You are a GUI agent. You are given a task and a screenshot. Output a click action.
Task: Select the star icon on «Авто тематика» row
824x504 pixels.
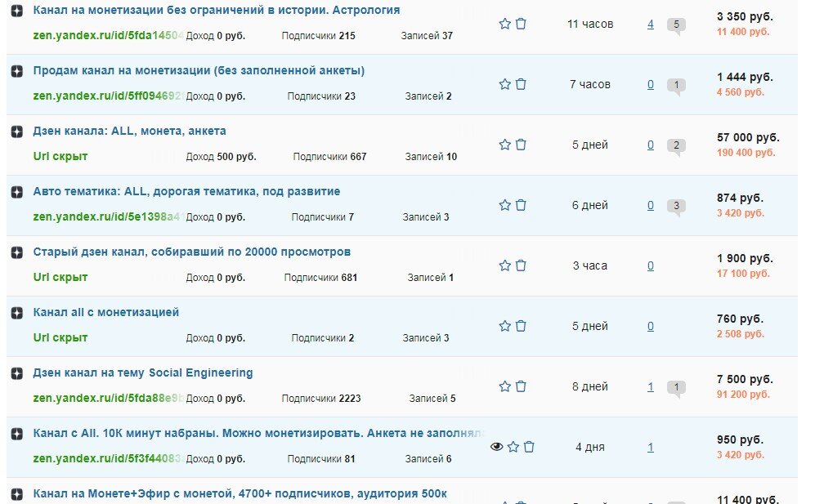click(x=505, y=205)
